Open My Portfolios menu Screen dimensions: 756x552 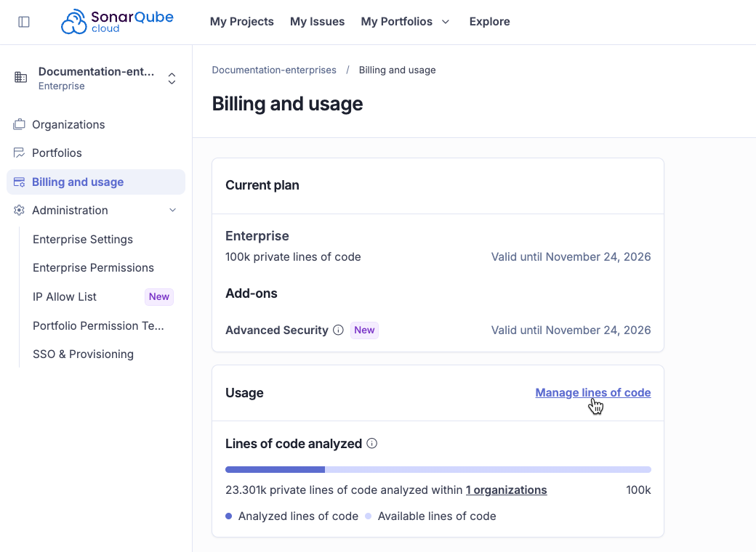(396, 22)
